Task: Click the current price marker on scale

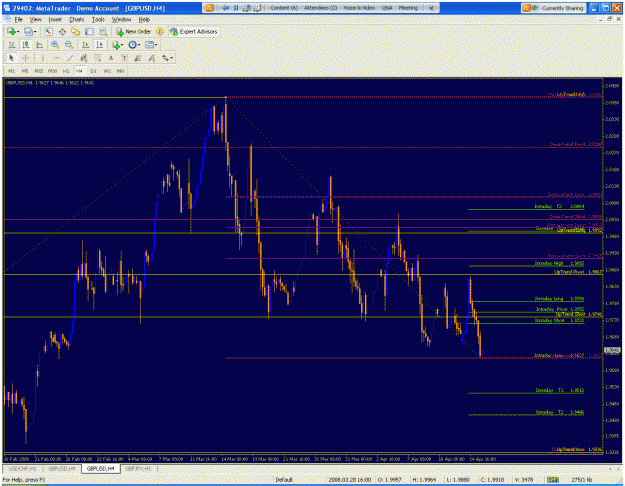Action: click(612, 350)
